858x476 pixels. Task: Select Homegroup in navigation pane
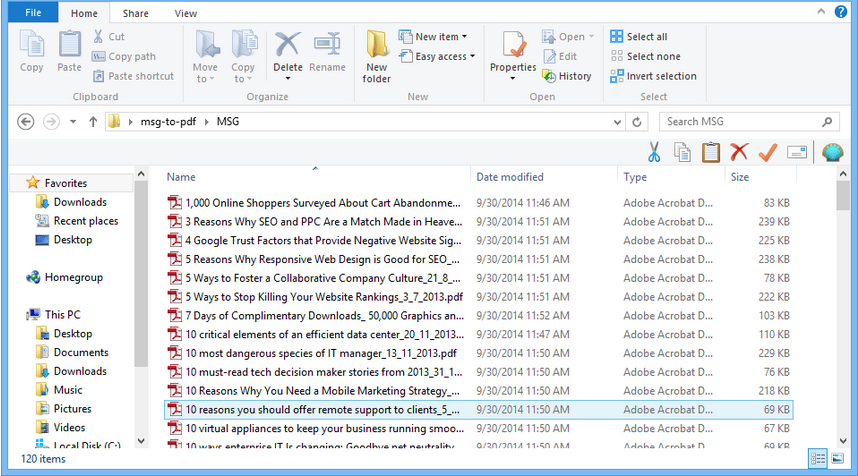pos(73,277)
